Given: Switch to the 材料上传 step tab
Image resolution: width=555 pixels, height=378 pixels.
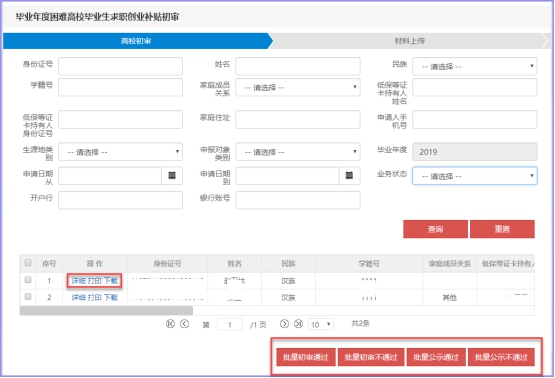Looking at the screenshot, I should (410, 41).
